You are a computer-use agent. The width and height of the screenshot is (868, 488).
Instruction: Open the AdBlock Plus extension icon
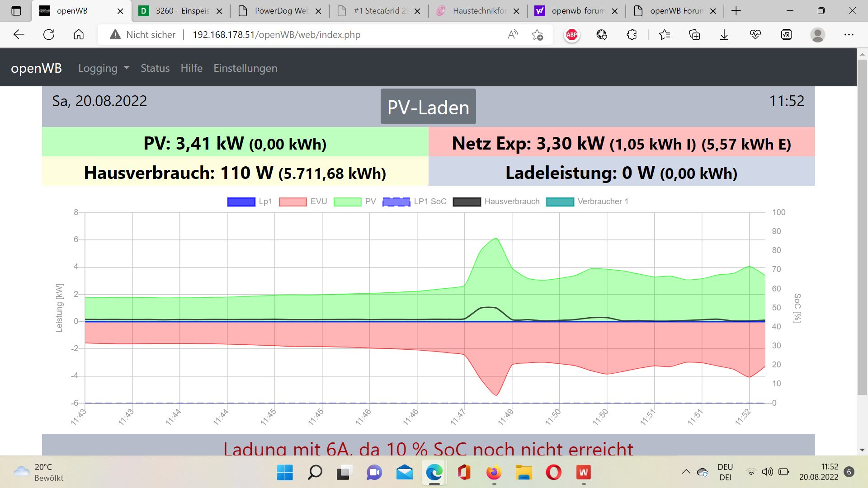(572, 35)
